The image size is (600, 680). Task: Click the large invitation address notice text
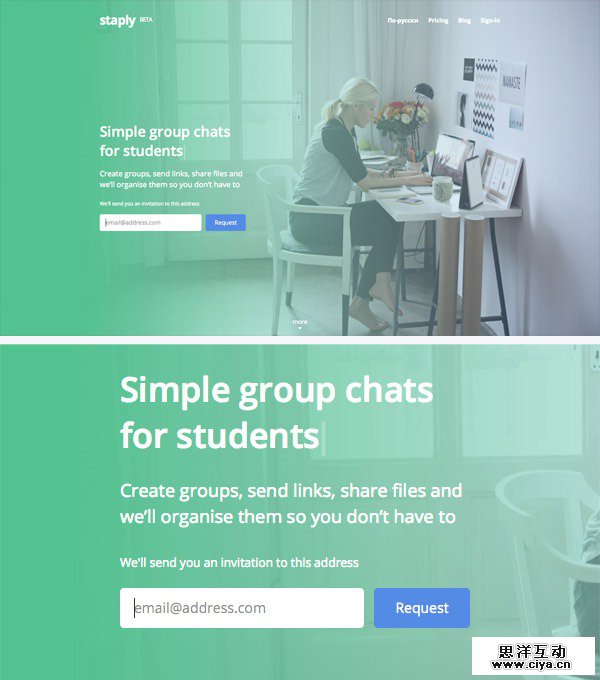239,563
